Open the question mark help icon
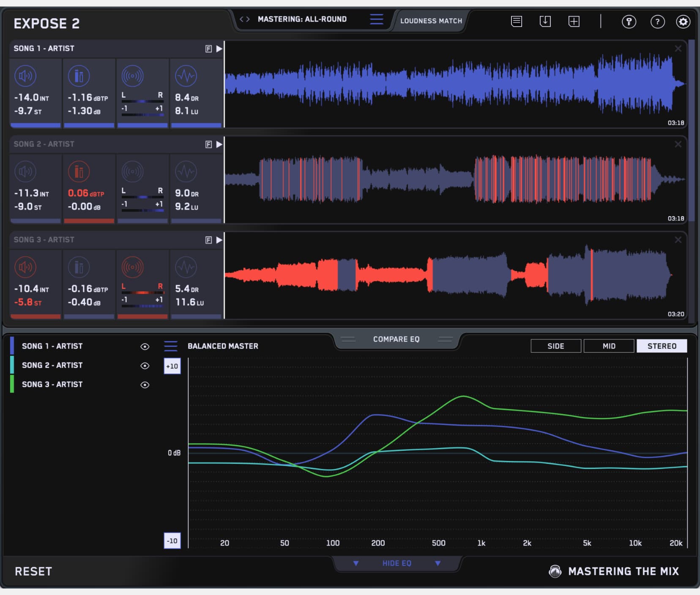 pos(657,22)
